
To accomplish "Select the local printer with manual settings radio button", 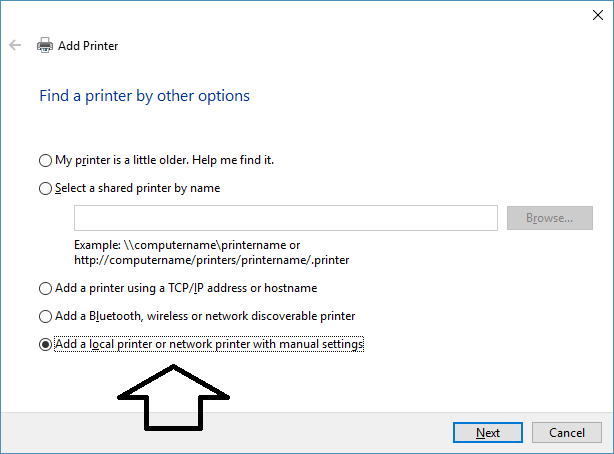I will tap(45, 344).
